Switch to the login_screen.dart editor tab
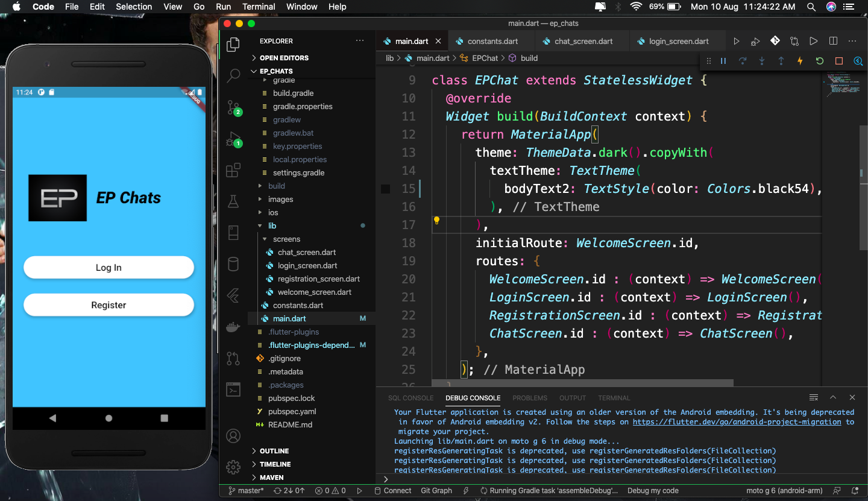Screen dimensions: 868x501 [x=678, y=41]
